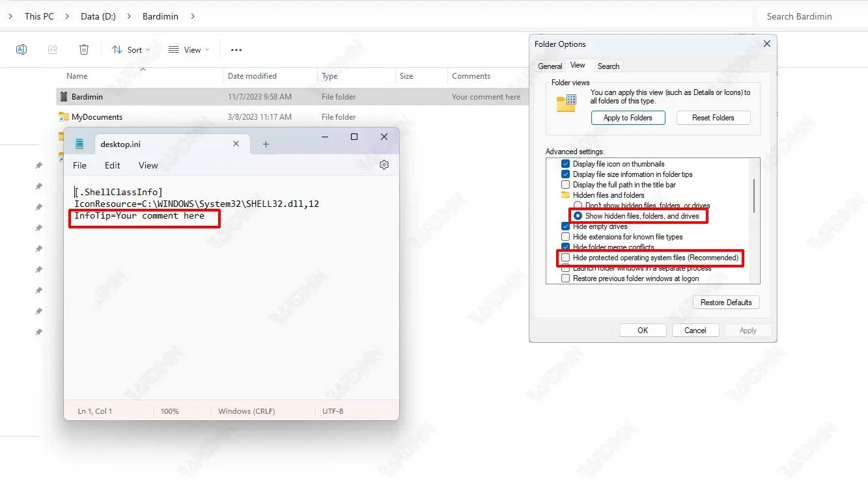Expand the Sort dropdown
The width and height of the screenshot is (868, 488).
[x=131, y=49]
